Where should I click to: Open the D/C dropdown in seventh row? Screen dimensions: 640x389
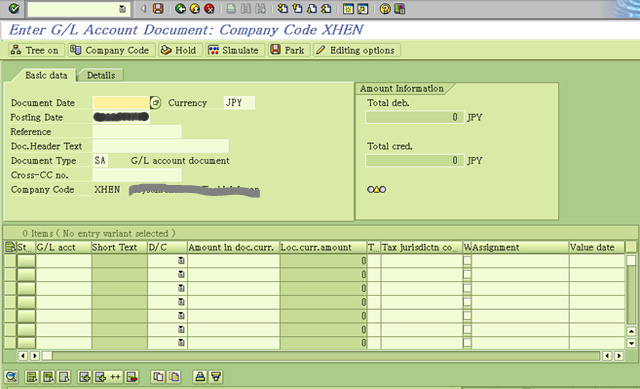click(181, 342)
